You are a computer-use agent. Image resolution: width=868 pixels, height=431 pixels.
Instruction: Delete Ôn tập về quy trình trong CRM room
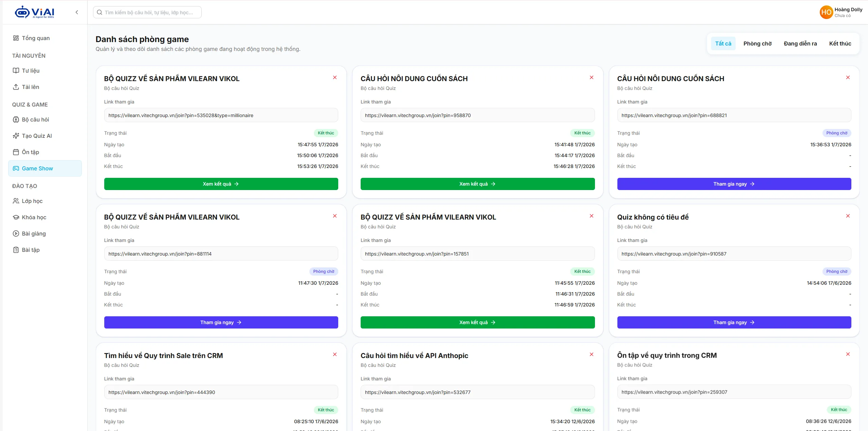tap(848, 354)
